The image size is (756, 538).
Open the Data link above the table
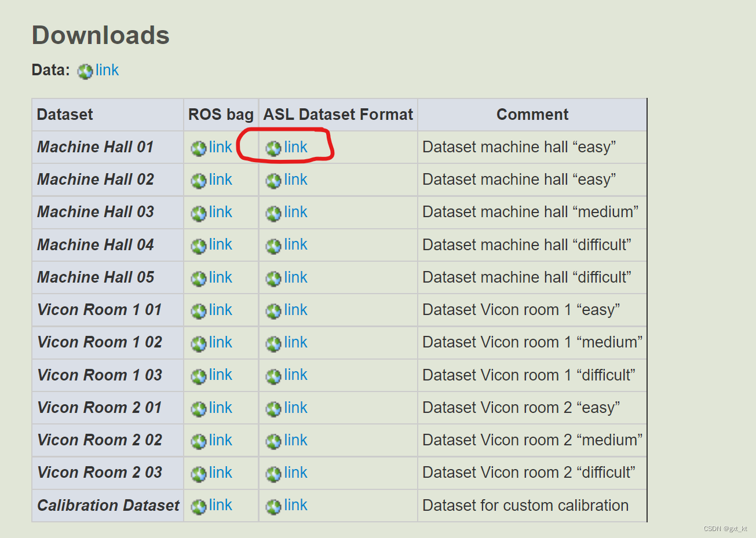(107, 70)
